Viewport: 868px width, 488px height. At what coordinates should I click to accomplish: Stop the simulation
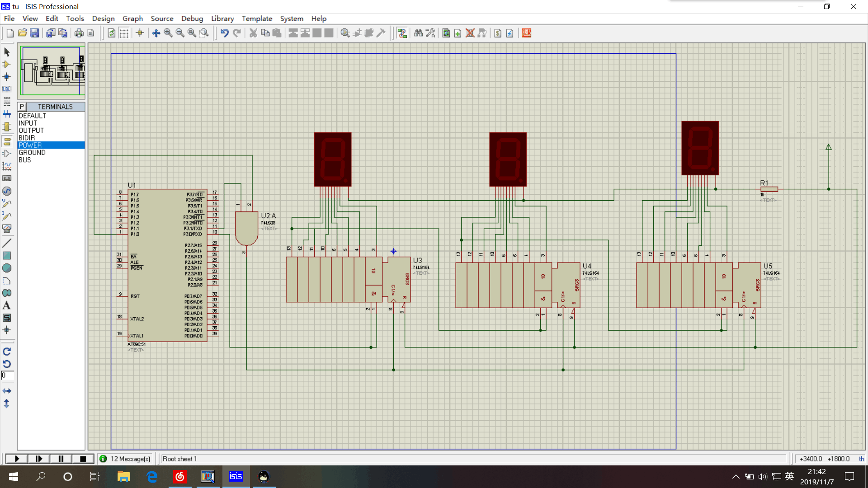[x=83, y=459]
